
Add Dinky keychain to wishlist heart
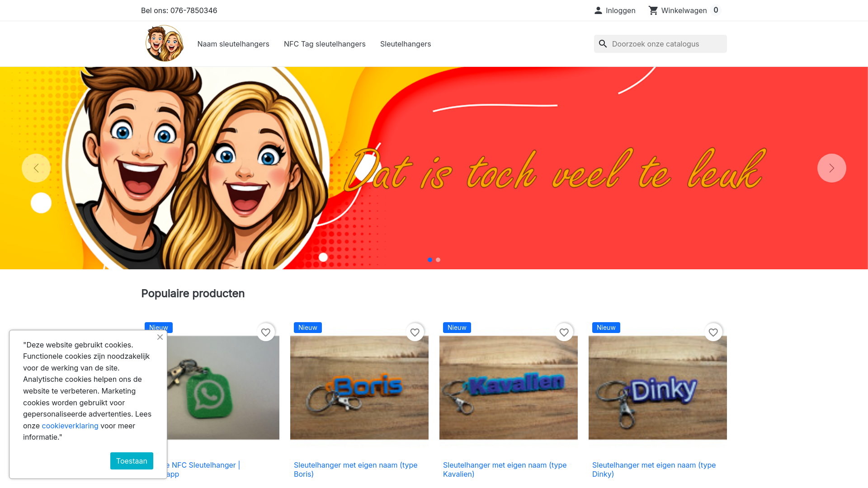click(713, 333)
